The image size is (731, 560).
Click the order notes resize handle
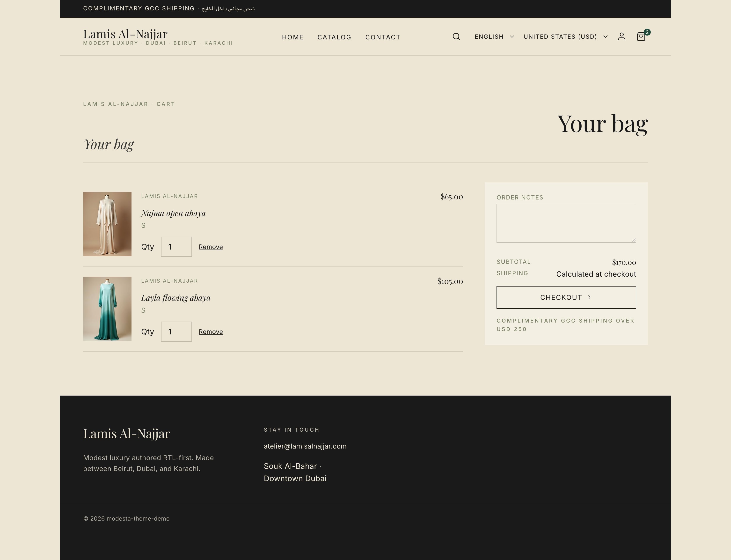coord(633,240)
